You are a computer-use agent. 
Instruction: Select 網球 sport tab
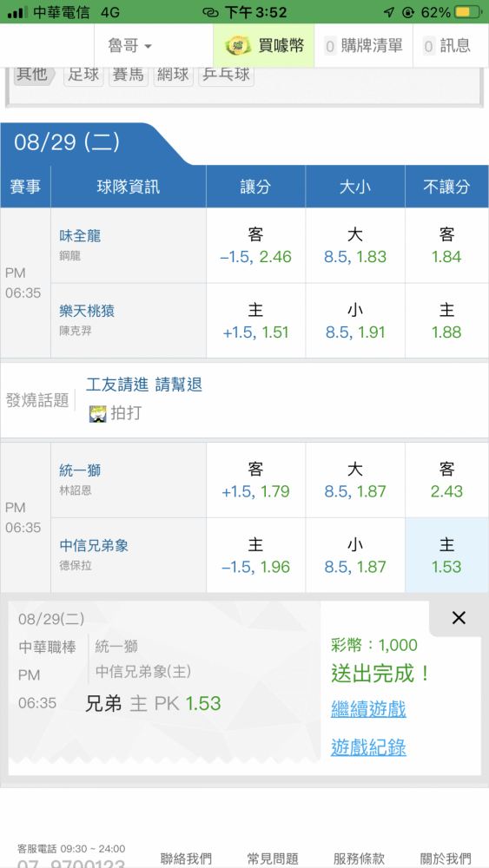pyautogui.click(x=174, y=76)
